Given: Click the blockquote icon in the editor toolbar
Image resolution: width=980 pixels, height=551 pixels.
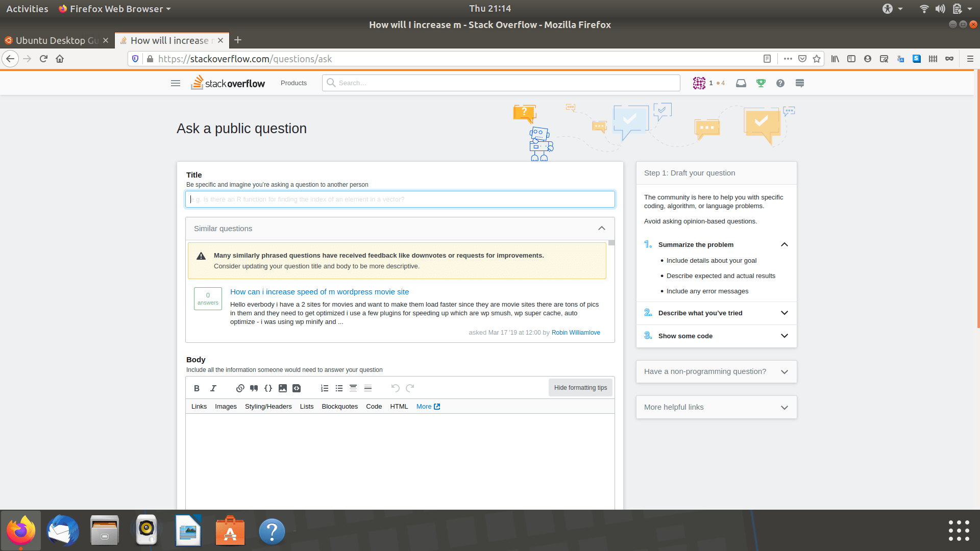Looking at the screenshot, I should (x=254, y=388).
